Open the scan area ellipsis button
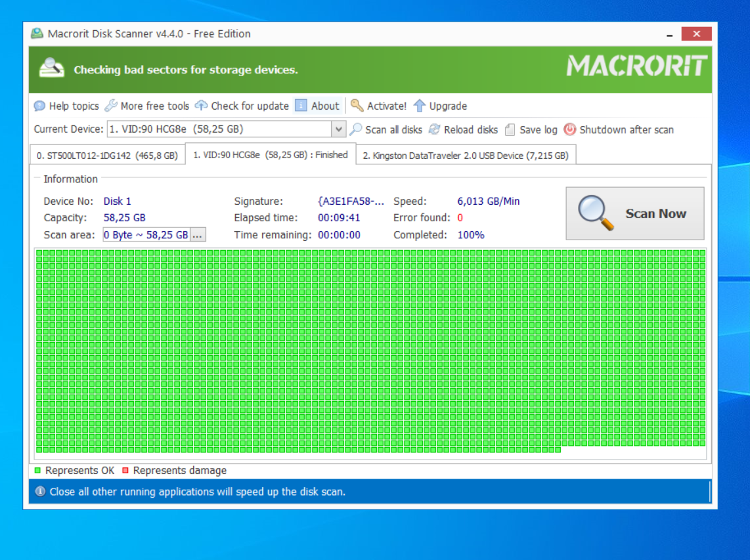Image resolution: width=750 pixels, height=560 pixels. (198, 235)
